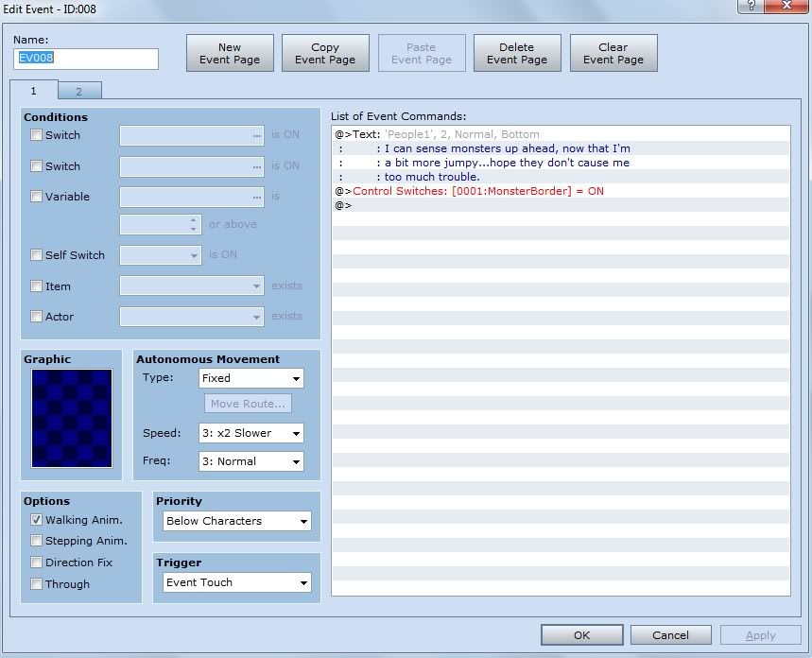Click the New Event Page button
The height and width of the screenshot is (658, 812).
coord(230,54)
